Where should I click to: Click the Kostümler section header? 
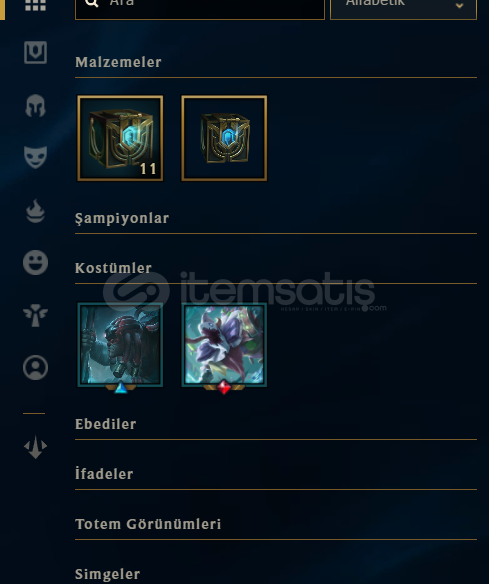114,268
